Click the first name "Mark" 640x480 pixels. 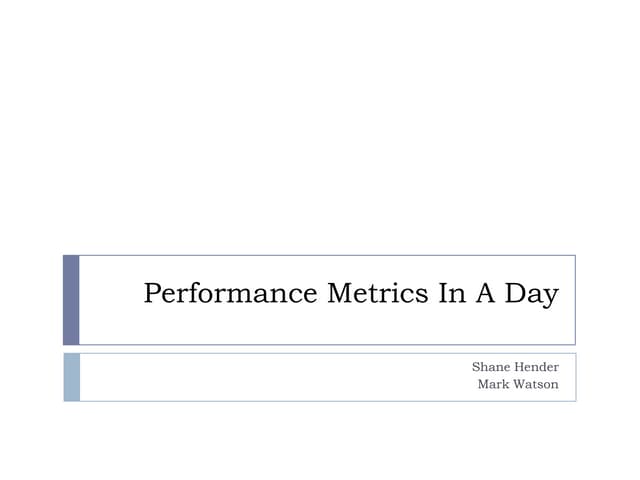pyautogui.click(x=494, y=385)
